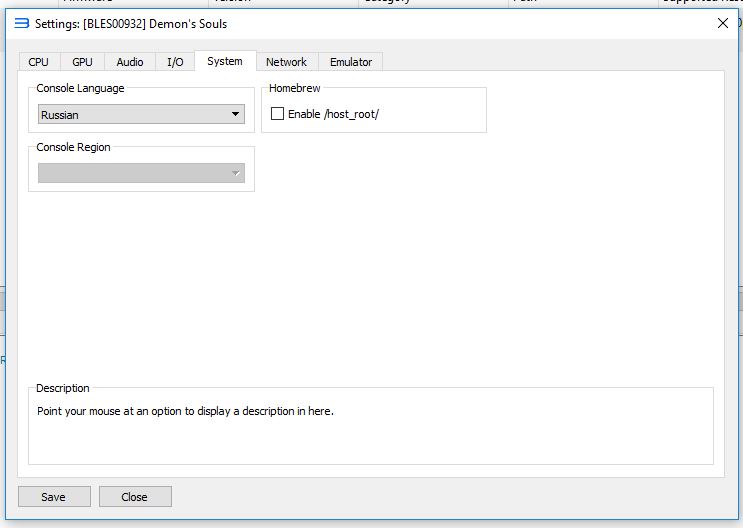Close the Settings window with X
This screenshot has width=743, height=528.
722,23
